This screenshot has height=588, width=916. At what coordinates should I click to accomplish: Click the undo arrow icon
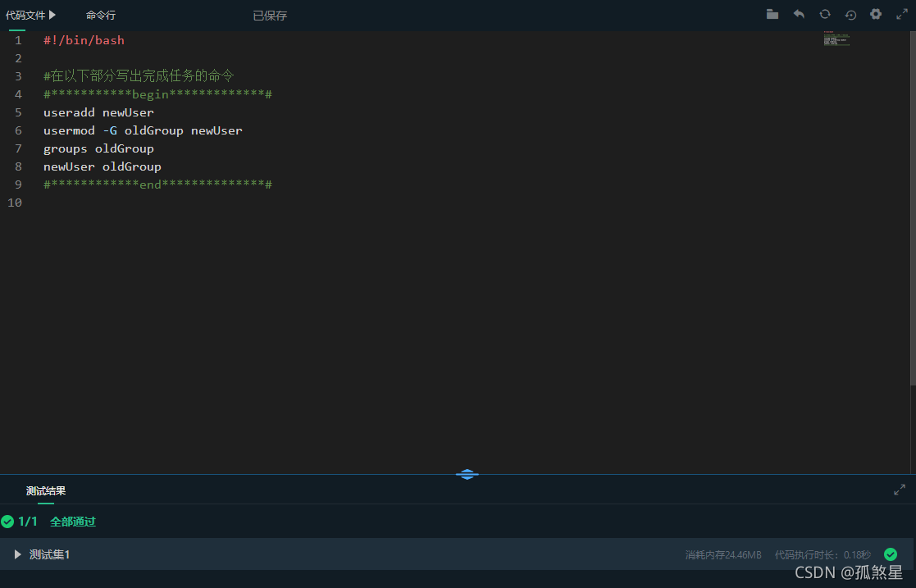[x=798, y=14]
